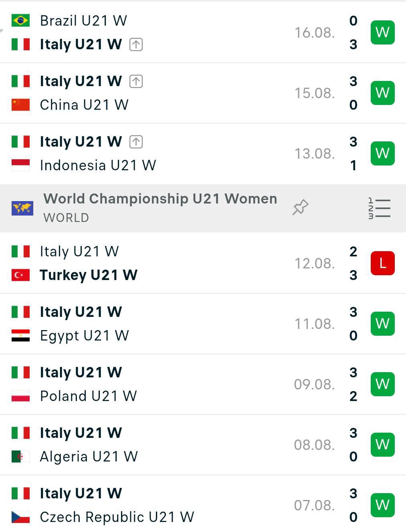This screenshot has width=406, height=532.
Task: Pin the World Championship U21 Women league
Action: (x=300, y=207)
